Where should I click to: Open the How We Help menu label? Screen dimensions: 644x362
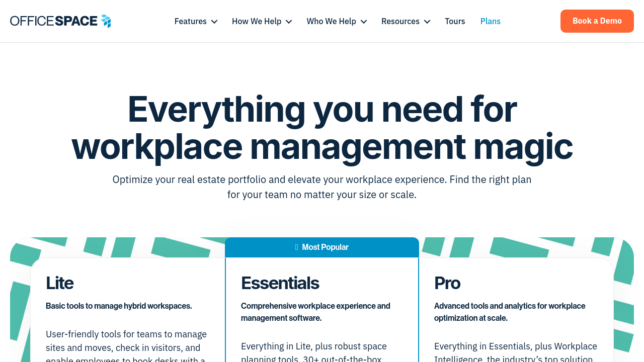tap(257, 21)
